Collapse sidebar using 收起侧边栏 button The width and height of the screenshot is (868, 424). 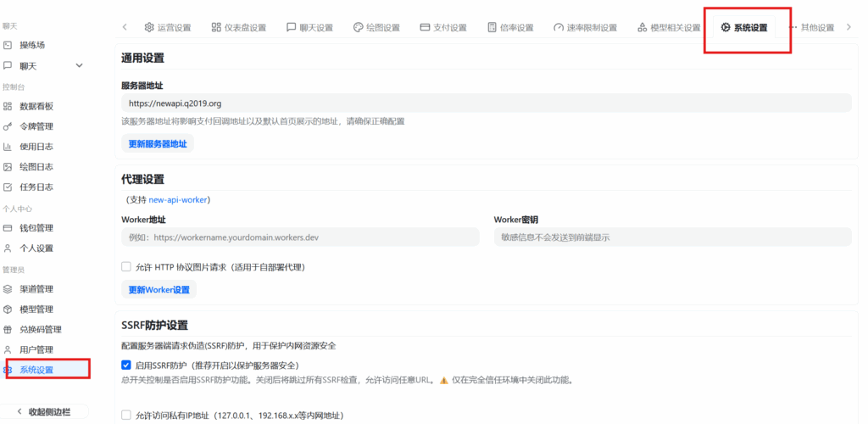43,411
